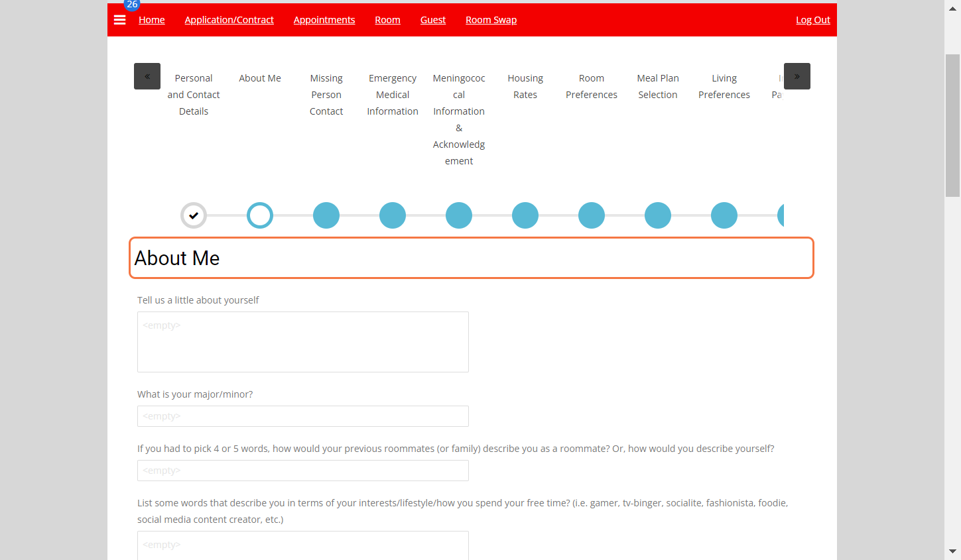Select the Personal and Contact Details step label
This screenshot has width=961, height=560.
[x=194, y=95]
